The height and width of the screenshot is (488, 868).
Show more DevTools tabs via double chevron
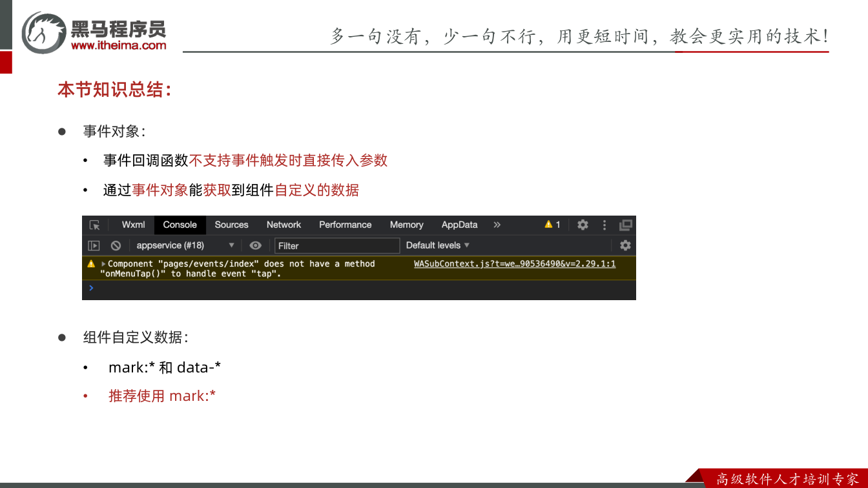click(x=497, y=225)
